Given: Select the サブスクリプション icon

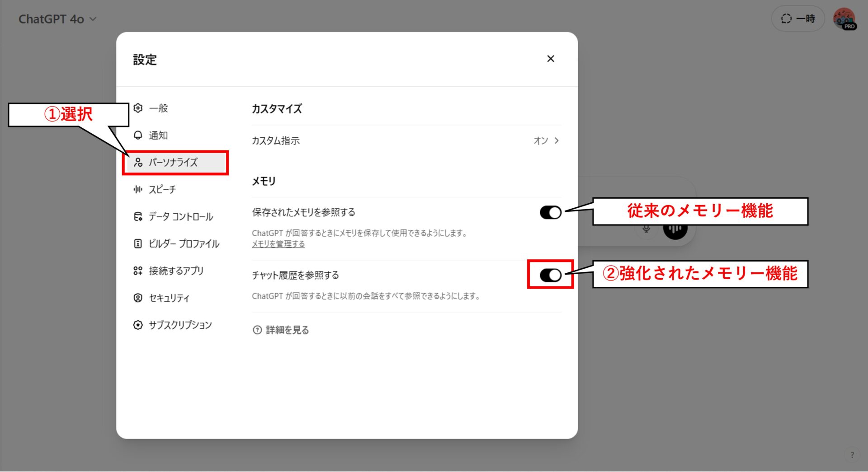Looking at the screenshot, I should coord(138,325).
